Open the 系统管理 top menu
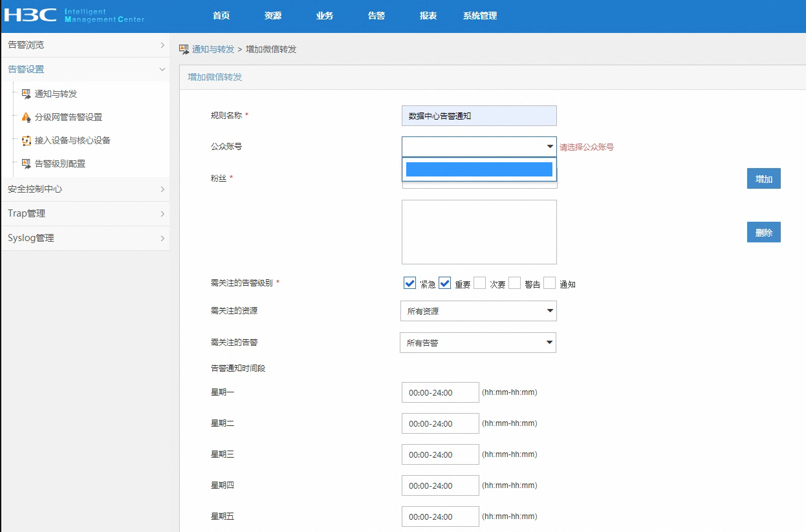 click(480, 16)
